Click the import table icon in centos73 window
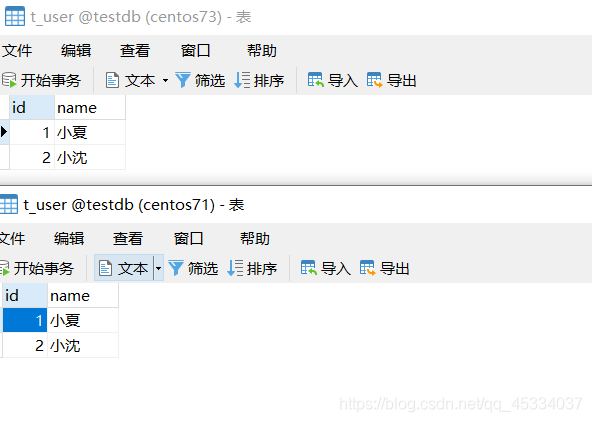This screenshot has height=422, width=592. pyautogui.click(x=316, y=80)
